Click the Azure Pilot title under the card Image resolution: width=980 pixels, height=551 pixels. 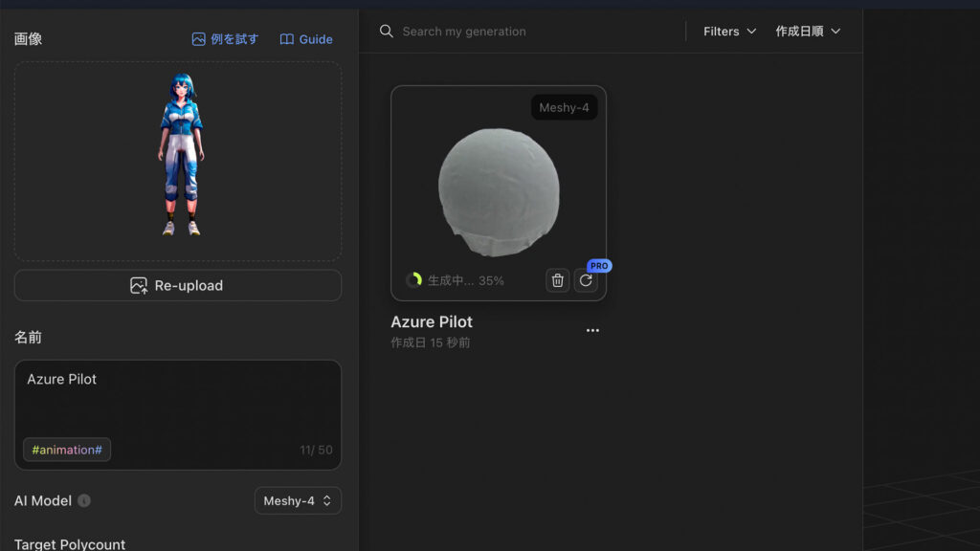432,321
